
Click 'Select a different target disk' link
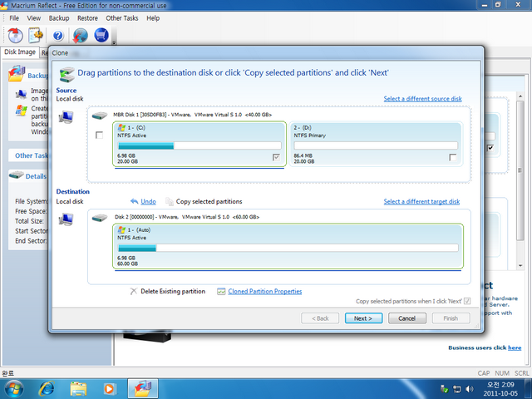421,201
